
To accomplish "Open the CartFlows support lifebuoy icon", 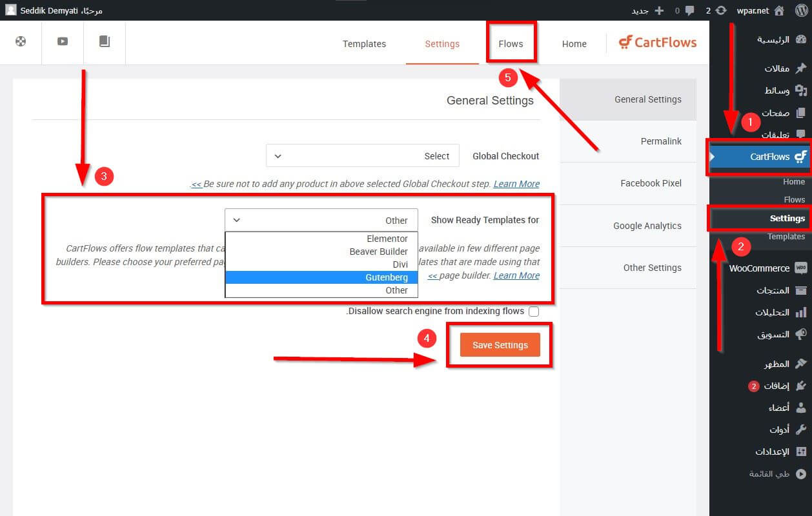I will tap(21, 42).
